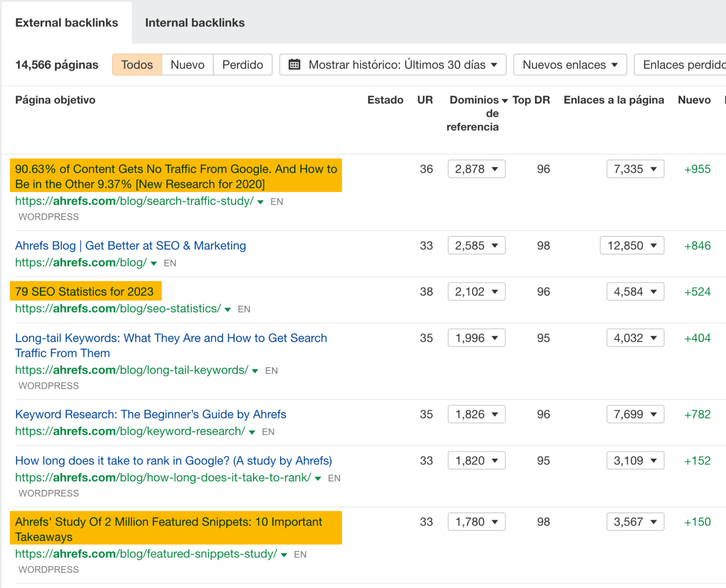
Task: Switch to the External backlinks tab
Action: coord(67,23)
